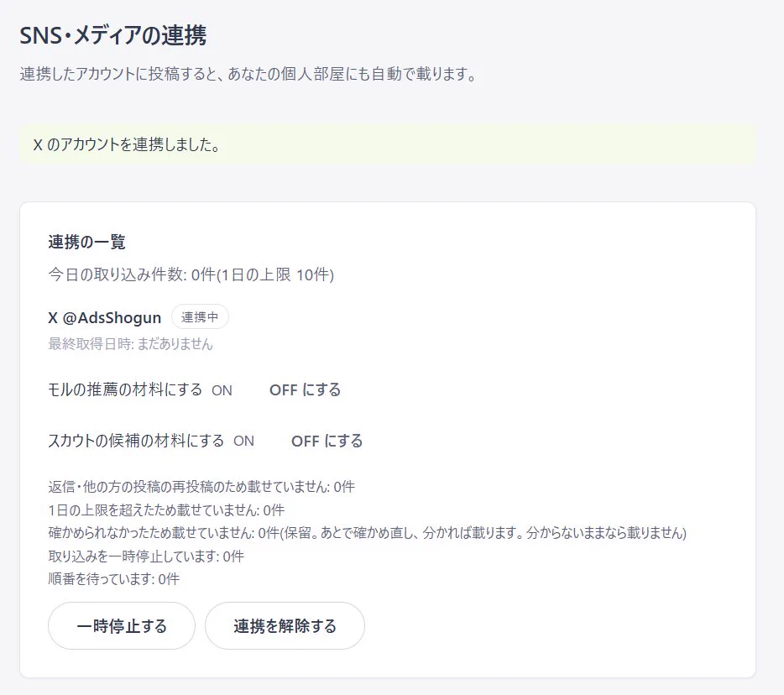Select the X @AdsShogun account name
Screen dimensions: 784x695
(104, 317)
